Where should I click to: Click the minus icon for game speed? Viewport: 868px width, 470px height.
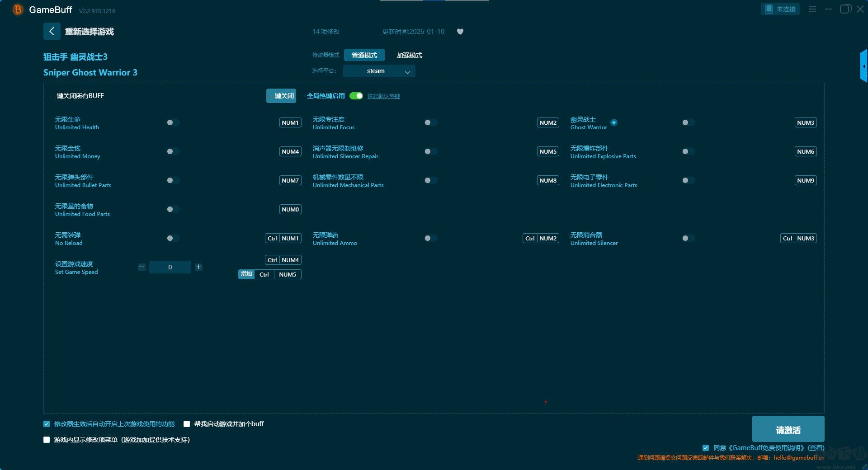[x=142, y=267]
